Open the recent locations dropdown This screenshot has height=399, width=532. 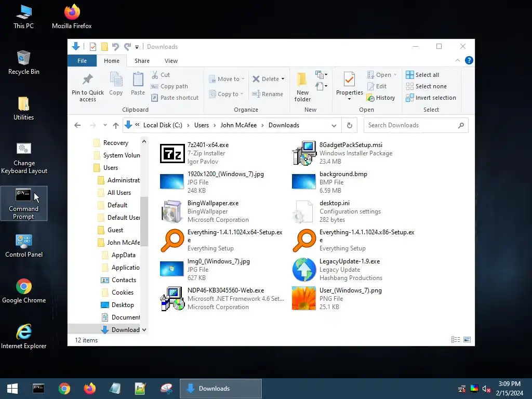point(105,125)
